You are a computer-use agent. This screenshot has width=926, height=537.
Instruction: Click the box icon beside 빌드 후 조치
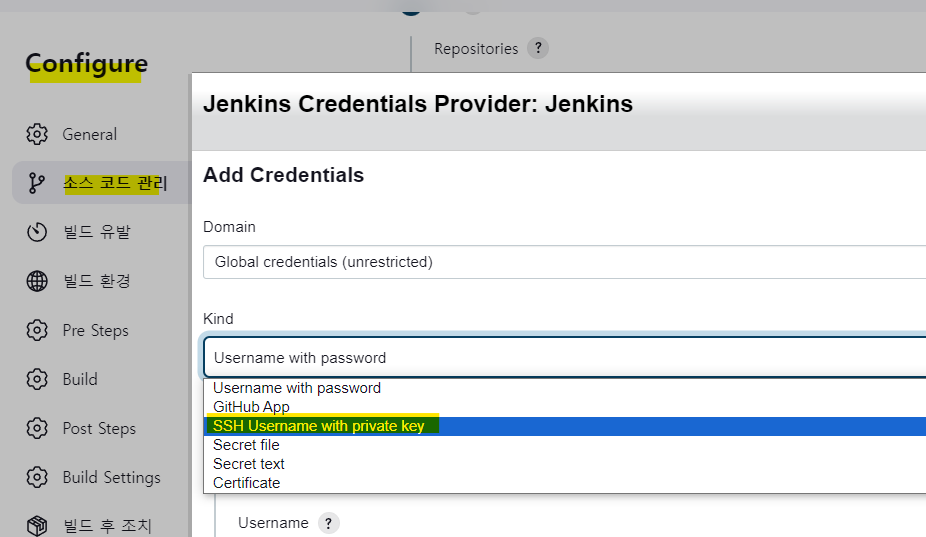[37, 525]
